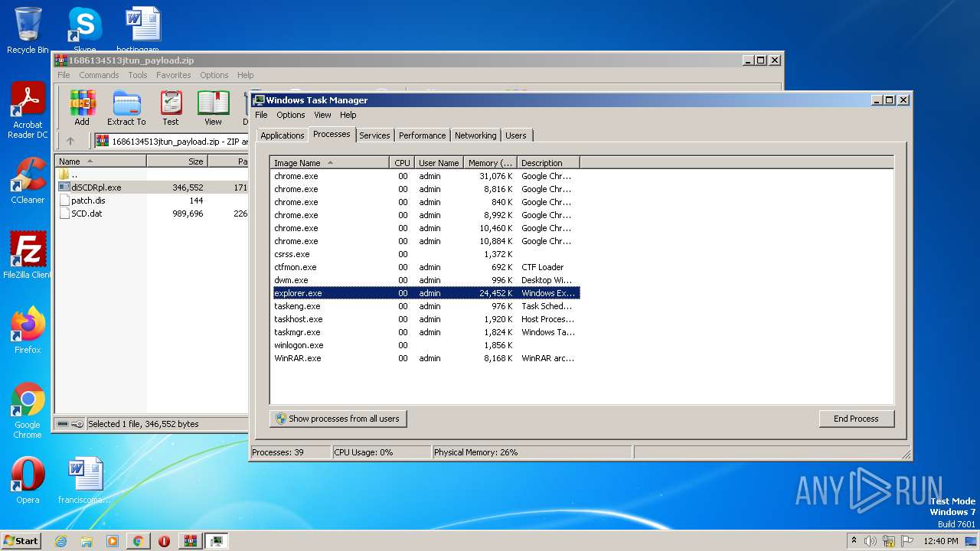Click Opera icon in the taskbar
The image size is (980, 551).
pyautogui.click(x=164, y=541)
